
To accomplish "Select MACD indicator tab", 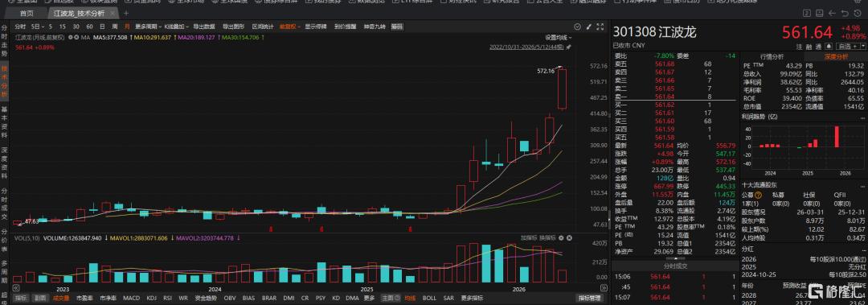I will [132, 299].
